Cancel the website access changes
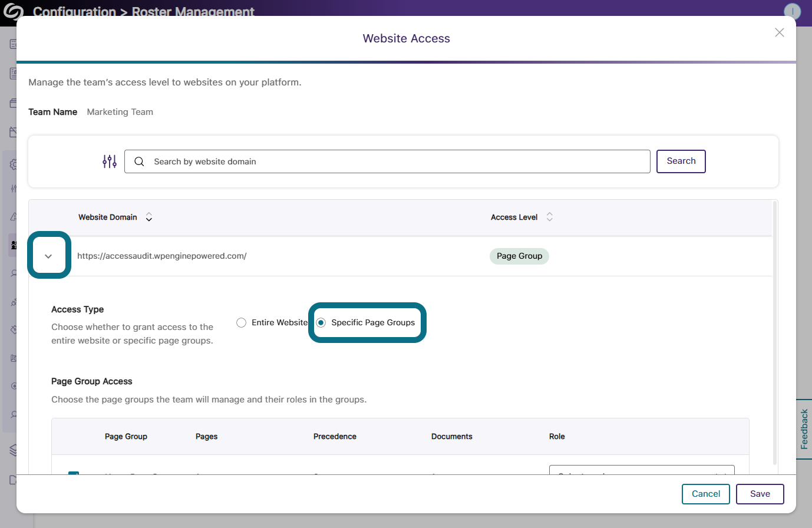This screenshot has width=812, height=528. coord(706,494)
